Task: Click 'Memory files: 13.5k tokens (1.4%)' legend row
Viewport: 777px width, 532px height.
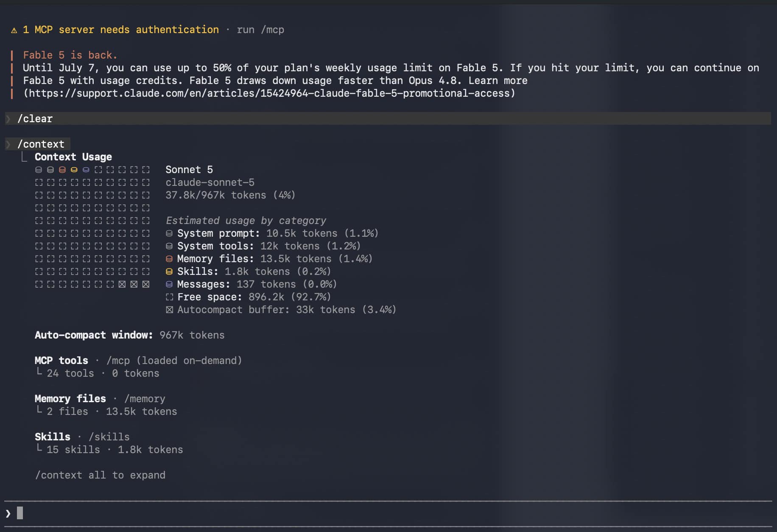Action: click(x=269, y=259)
